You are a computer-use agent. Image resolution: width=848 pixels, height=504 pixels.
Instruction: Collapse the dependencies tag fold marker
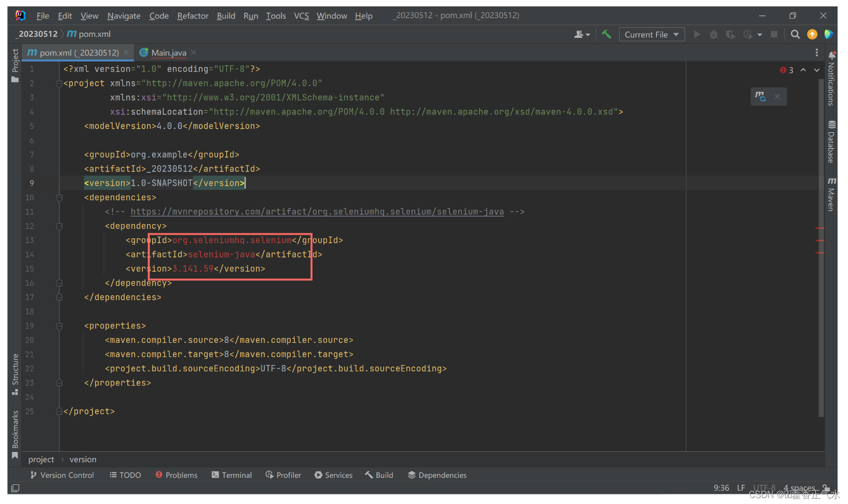coord(59,197)
